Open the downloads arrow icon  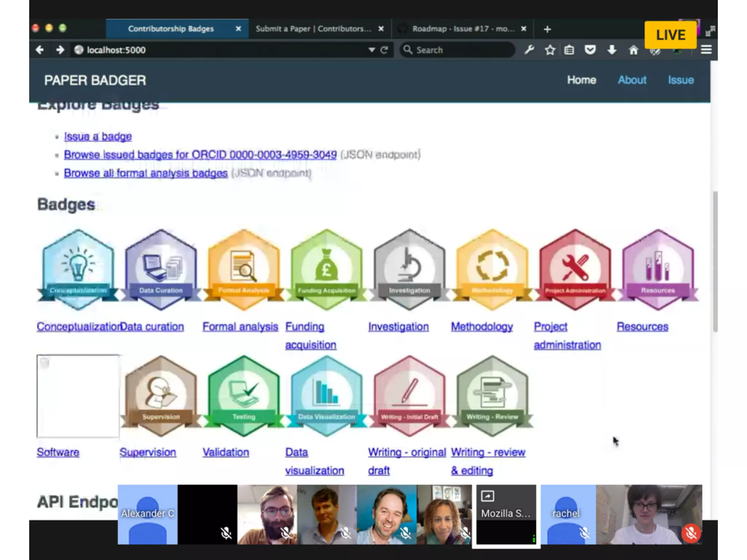[612, 50]
